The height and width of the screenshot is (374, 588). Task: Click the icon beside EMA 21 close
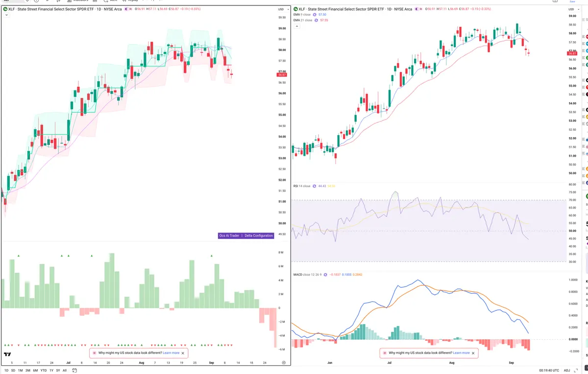[316, 21]
